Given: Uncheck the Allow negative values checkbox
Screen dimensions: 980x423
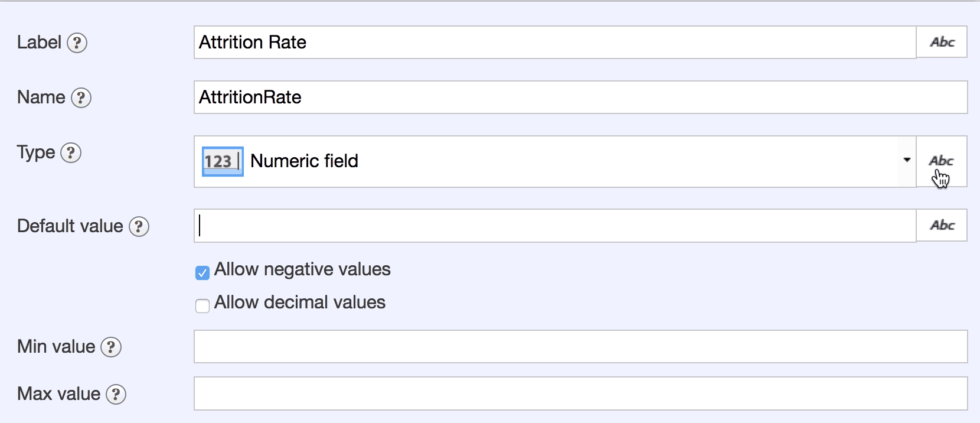Looking at the screenshot, I should tap(202, 272).
